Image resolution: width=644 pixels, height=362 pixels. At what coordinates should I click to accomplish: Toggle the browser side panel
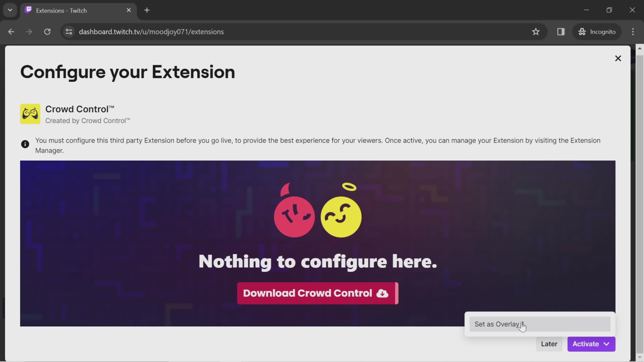point(561,32)
